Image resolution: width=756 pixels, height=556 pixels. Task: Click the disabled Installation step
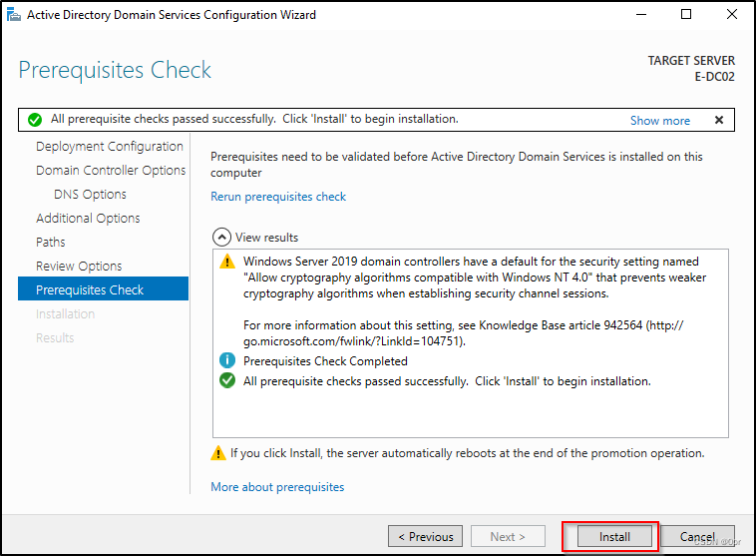65,313
